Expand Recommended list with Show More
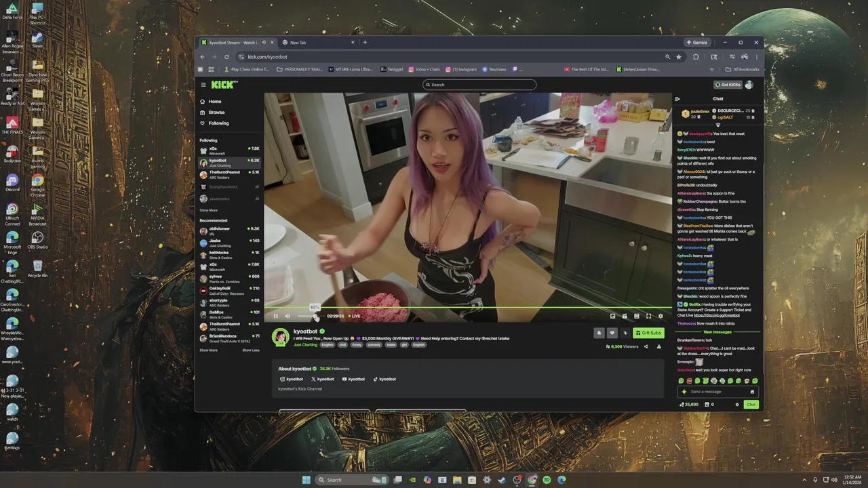868x488 pixels. click(x=208, y=350)
